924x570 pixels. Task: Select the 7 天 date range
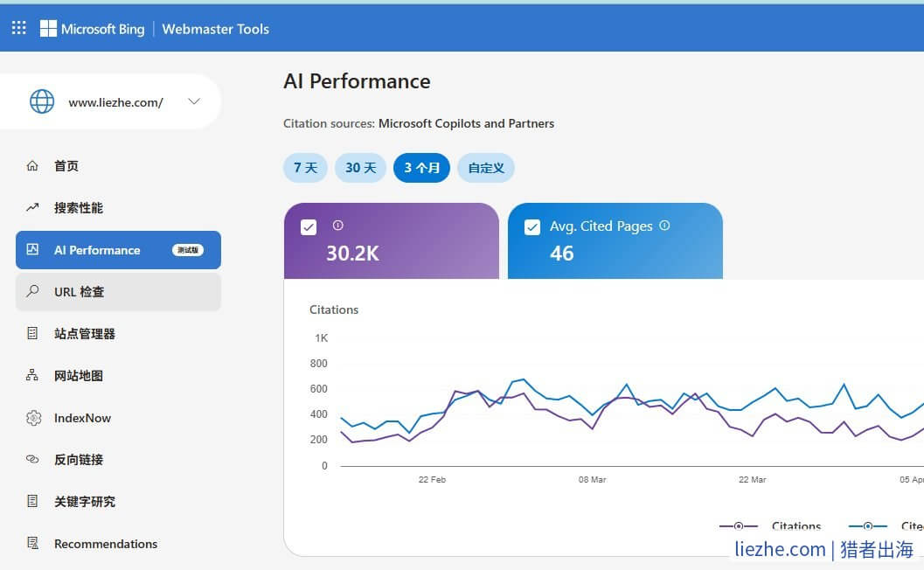pyautogui.click(x=305, y=167)
